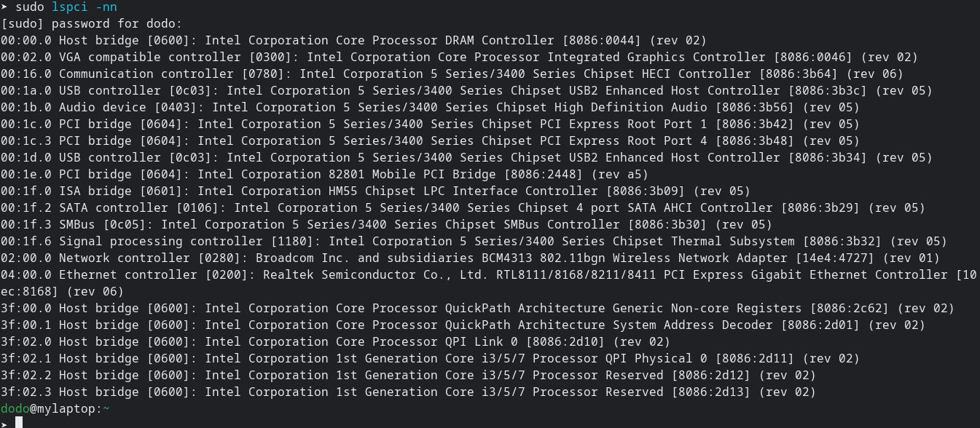The height and width of the screenshot is (428, 980).
Task: Click the 'dodo' username in the prompt
Action: click(x=15, y=409)
